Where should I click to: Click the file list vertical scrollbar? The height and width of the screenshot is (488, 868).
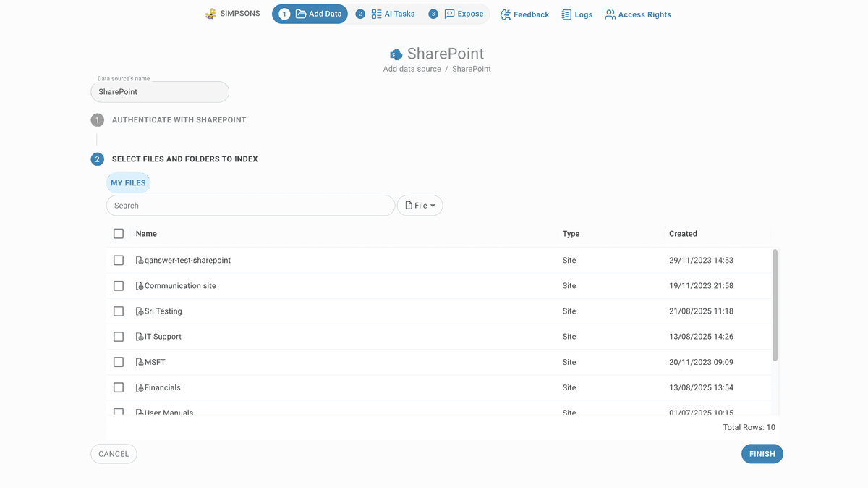tap(775, 304)
